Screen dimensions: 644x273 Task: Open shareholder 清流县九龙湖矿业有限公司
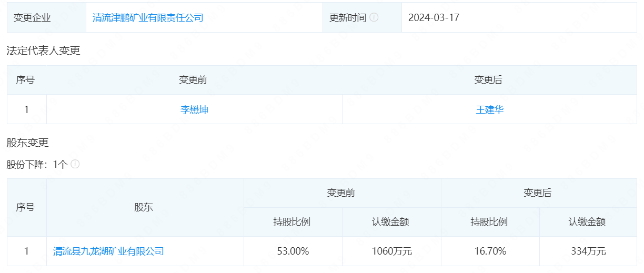click(x=108, y=251)
